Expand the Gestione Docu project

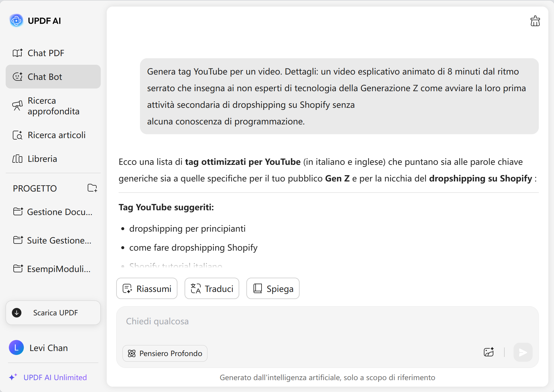(53, 212)
